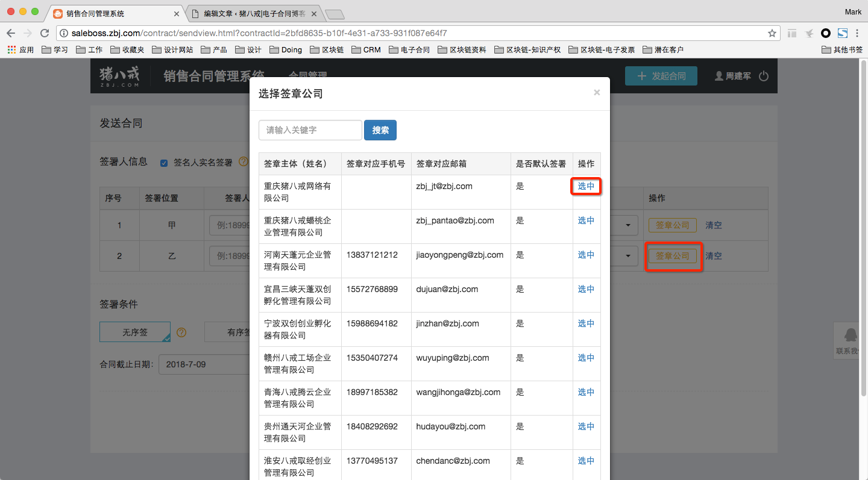
Task: Open the 学习 bookmark folder
Action: [x=55, y=50]
